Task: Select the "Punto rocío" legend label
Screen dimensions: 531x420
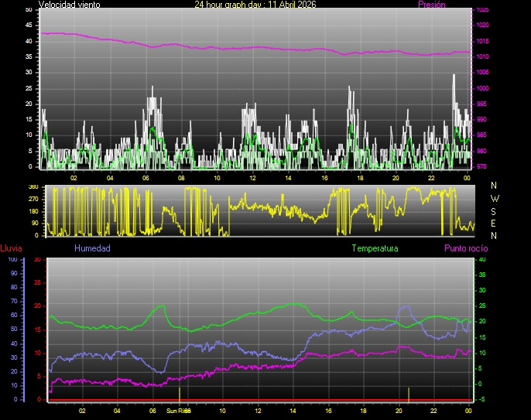Action: [x=465, y=248]
